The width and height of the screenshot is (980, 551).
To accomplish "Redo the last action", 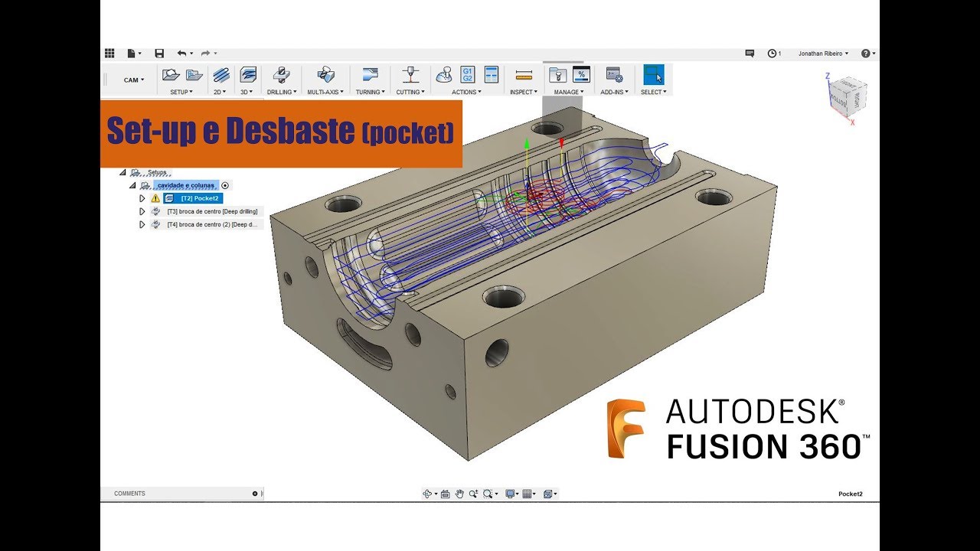I will pos(205,54).
